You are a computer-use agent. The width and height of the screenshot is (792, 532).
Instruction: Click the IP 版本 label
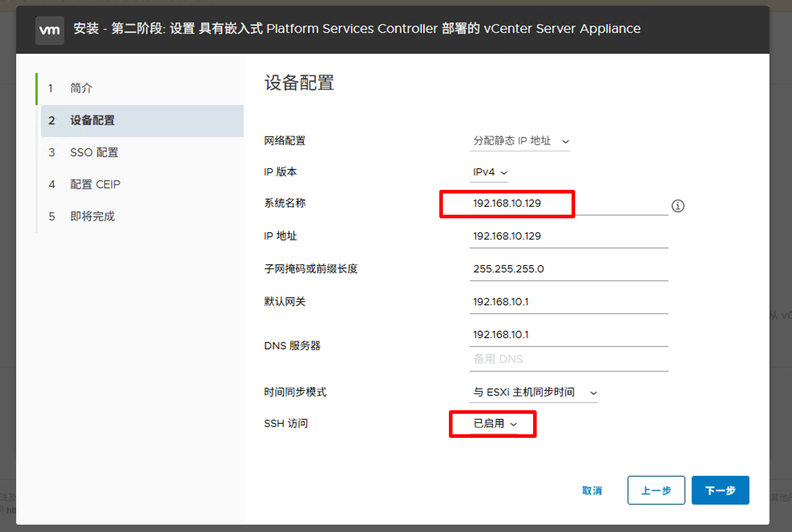coord(280,172)
